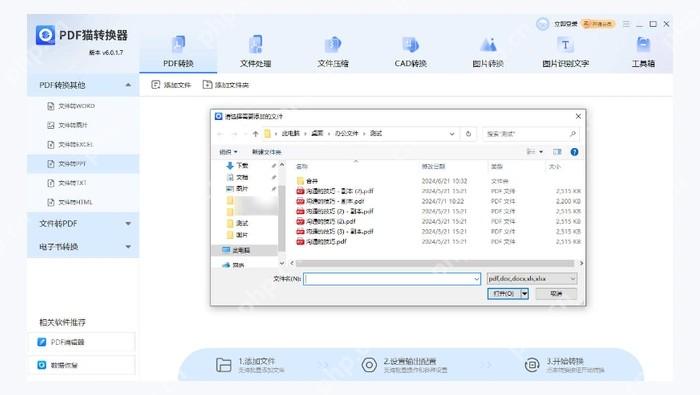The width and height of the screenshot is (700, 395).
Task: Expand the address bar history dropdown
Action: [452, 133]
